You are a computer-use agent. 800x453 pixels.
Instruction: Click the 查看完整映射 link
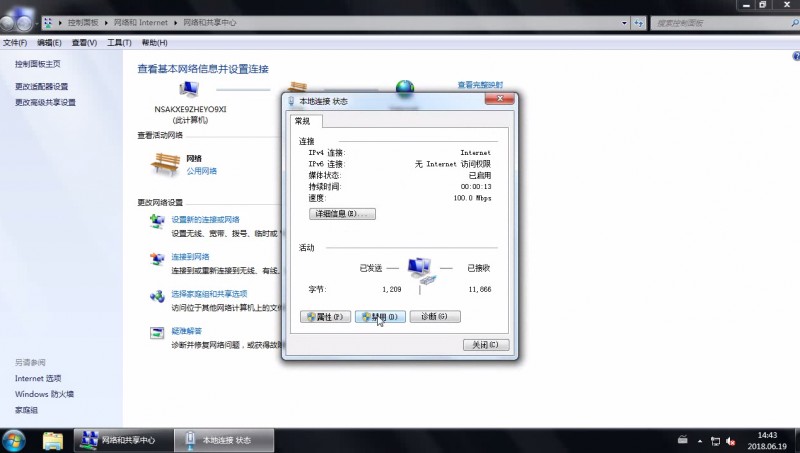click(480, 85)
